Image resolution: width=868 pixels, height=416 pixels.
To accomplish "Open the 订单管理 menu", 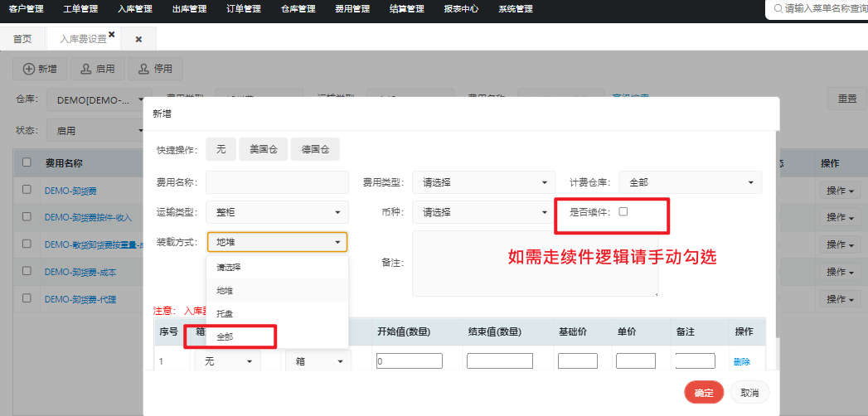I will (x=244, y=9).
